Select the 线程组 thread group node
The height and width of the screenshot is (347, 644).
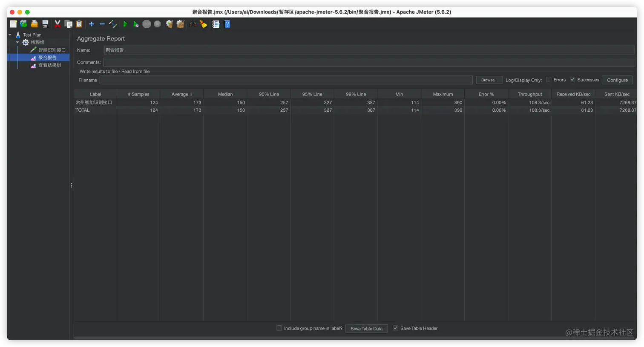point(37,43)
